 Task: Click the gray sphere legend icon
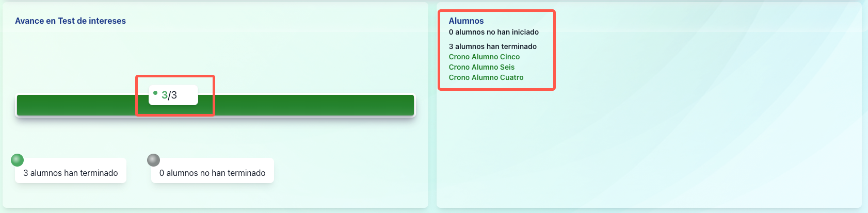click(153, 160)
